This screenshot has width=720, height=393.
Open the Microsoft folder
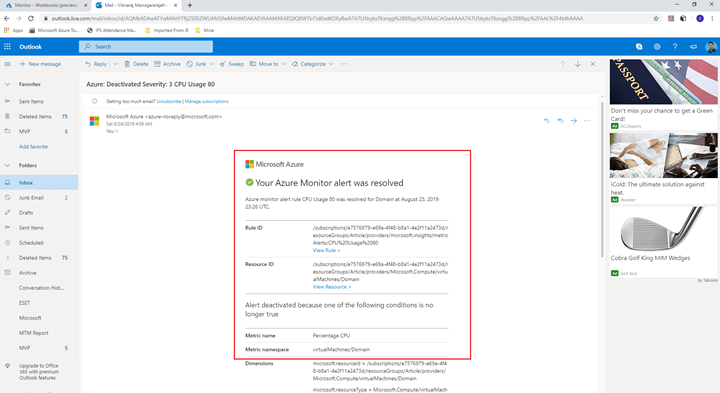click(30, 318)
